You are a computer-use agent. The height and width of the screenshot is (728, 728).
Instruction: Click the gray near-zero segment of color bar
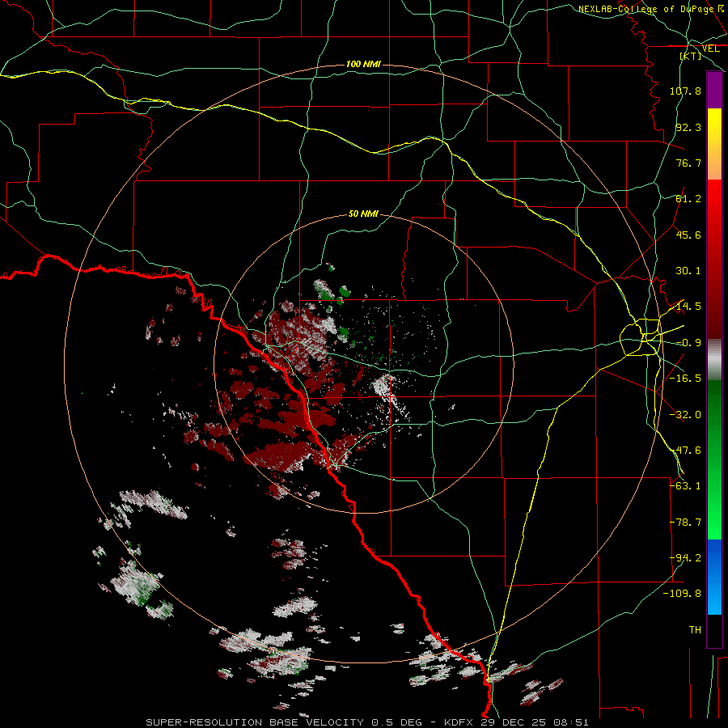(714, 360)
